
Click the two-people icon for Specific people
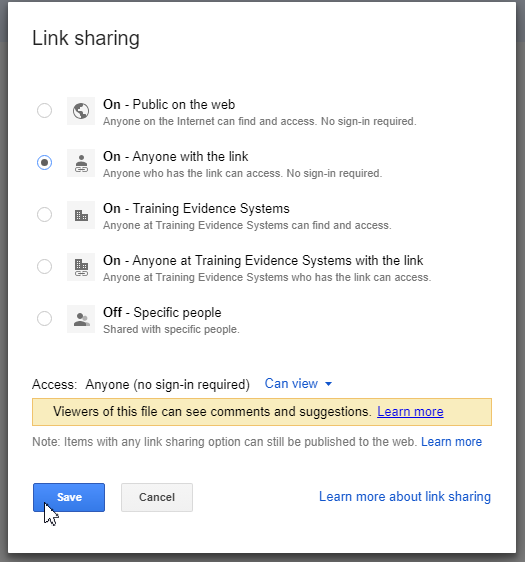81,319
